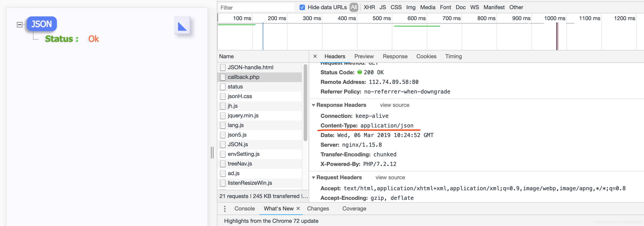Filter requests by Doc
The width and height of the screenshot is (644, 226).
point(460,7)
